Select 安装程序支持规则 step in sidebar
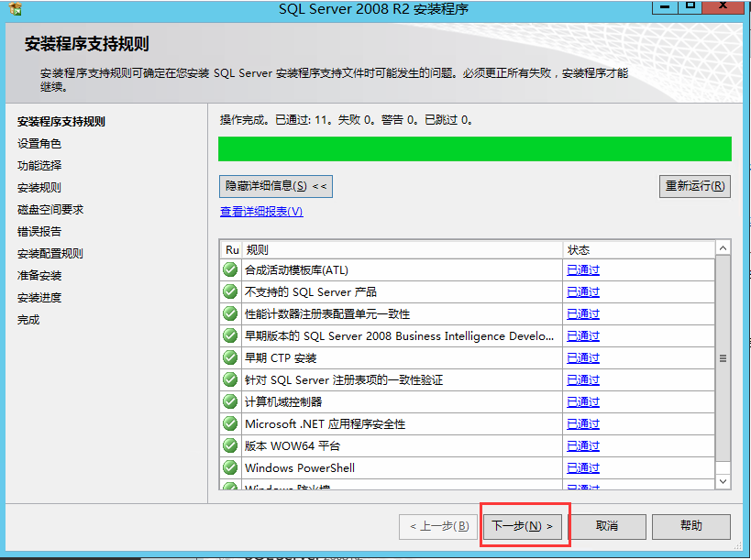The image size is (751, 560). [x=61, y=122]
